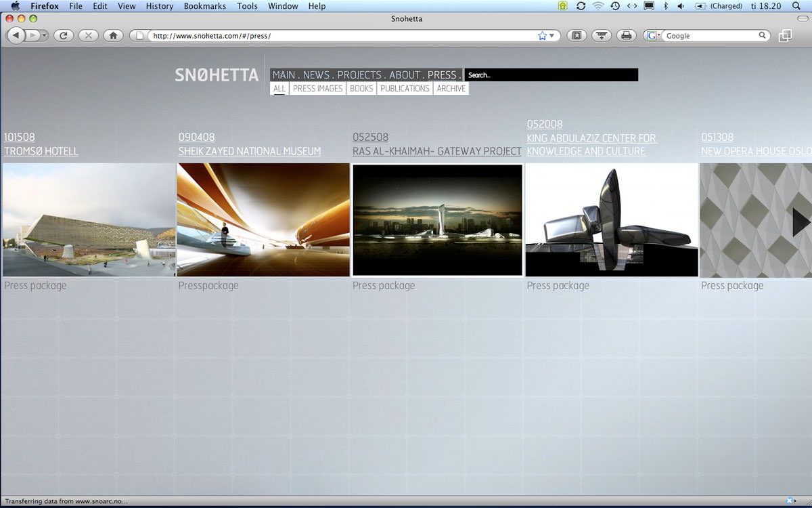The image size is (812, 508).
Task: Go to PROJECTS in site navigation
Action: coord(360,75)
